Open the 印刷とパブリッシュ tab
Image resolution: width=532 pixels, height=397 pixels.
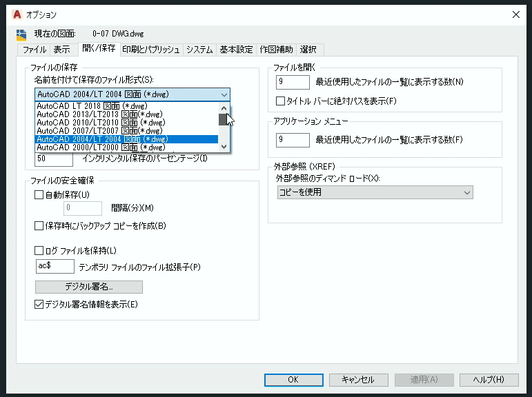tap(151, 50)
